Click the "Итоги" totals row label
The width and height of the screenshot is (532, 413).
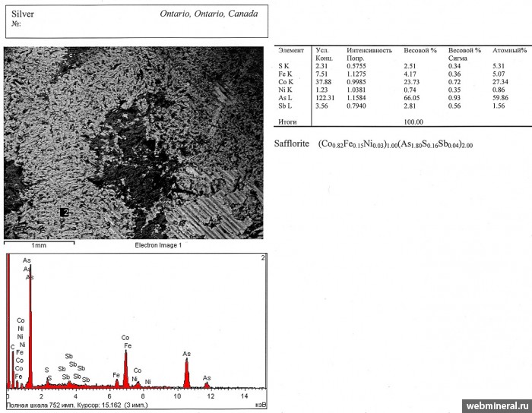[x=287, y=122]
